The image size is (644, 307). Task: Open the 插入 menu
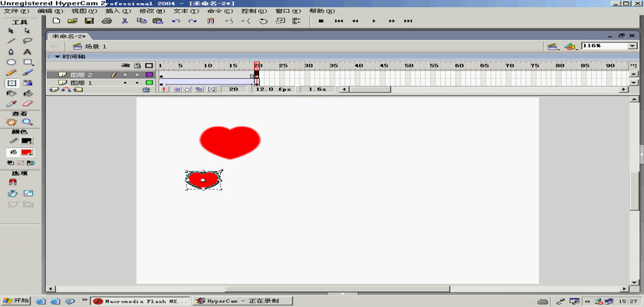pos(119,11)
